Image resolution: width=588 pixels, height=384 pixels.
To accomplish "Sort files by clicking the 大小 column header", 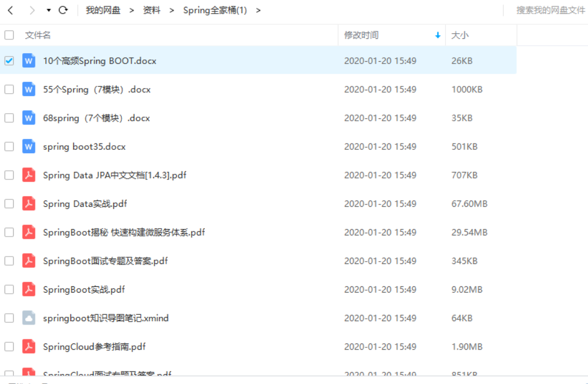I will point(461,35).
